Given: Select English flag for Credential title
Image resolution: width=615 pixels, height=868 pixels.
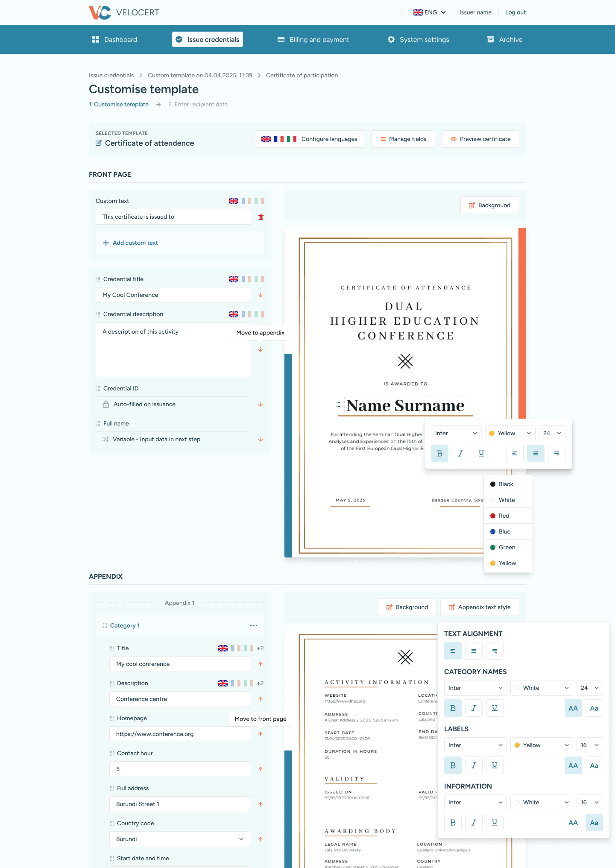Looking at the screenshot, I should click(x=234, y=279).
